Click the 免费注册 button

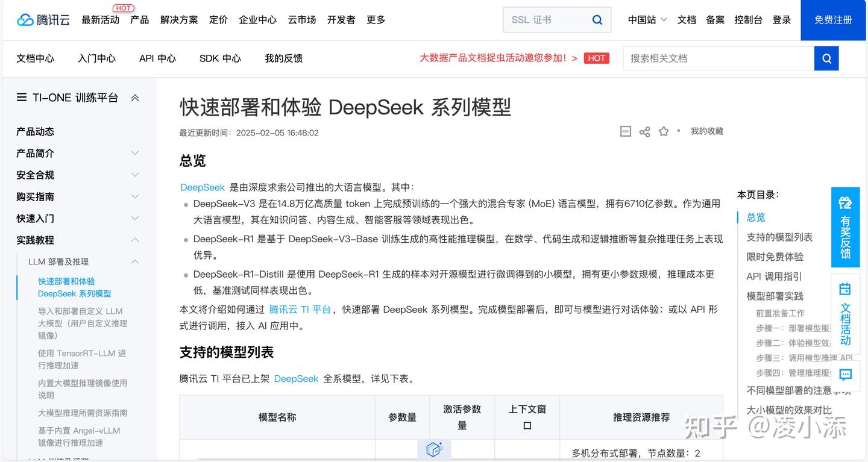(833, 20)
